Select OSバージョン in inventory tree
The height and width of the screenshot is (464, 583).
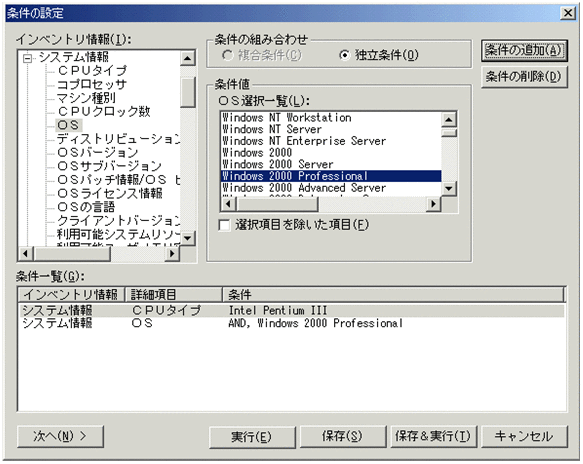pyautogui.click(x=97, y=152)
